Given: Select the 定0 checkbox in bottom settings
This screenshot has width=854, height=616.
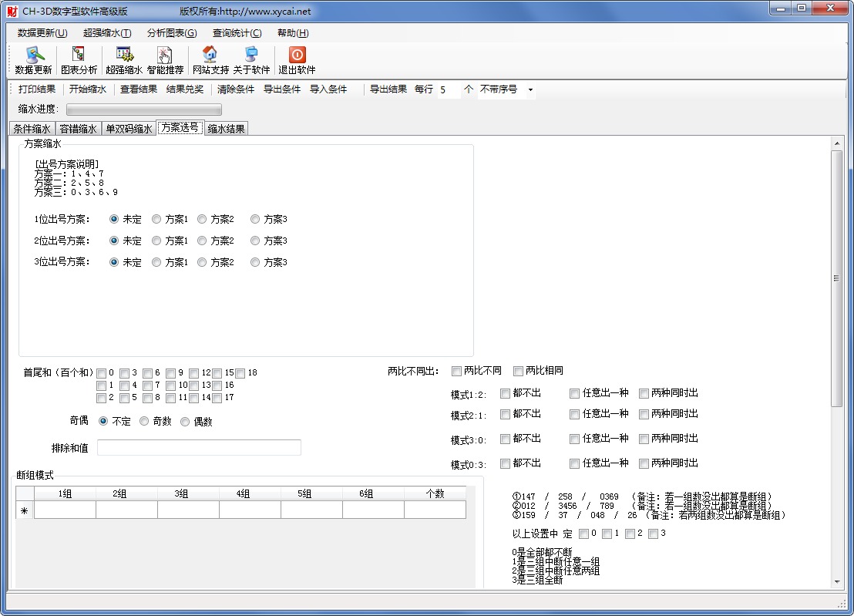Looking at the screenshot, I should pos(583,533).
